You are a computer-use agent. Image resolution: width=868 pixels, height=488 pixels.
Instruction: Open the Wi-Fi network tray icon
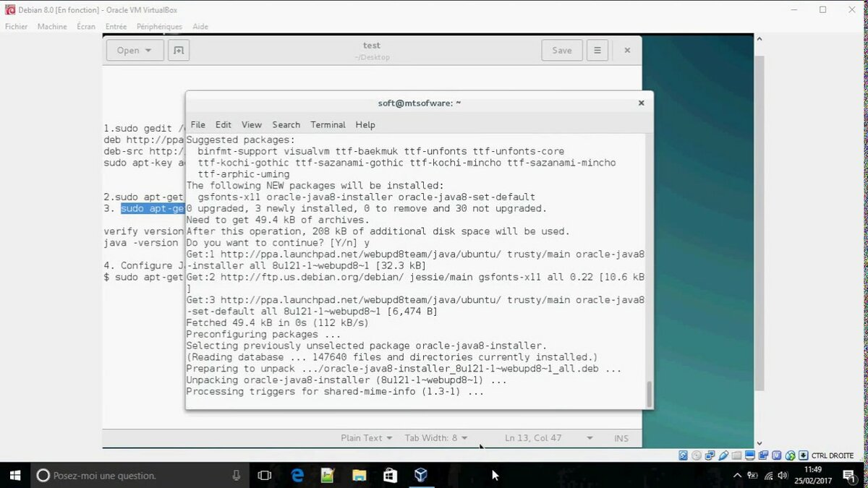pos(768,476)
